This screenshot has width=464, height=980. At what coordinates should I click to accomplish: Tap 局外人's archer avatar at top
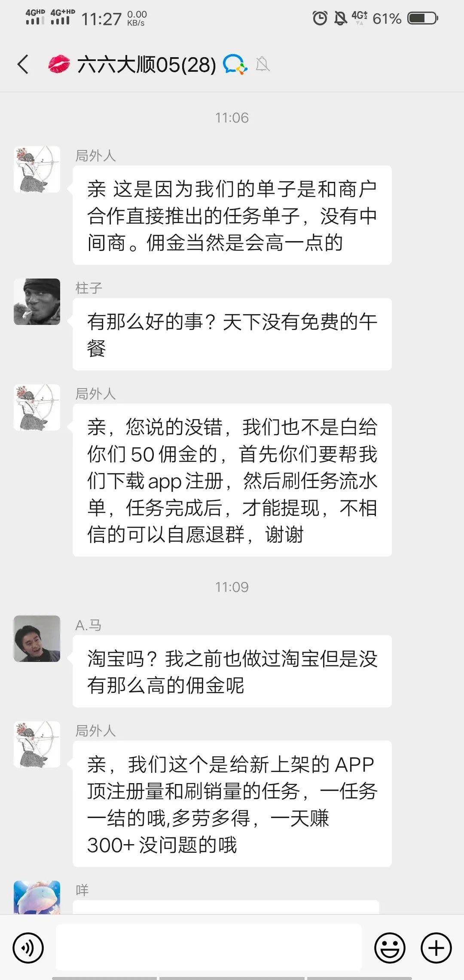point(37,169)
